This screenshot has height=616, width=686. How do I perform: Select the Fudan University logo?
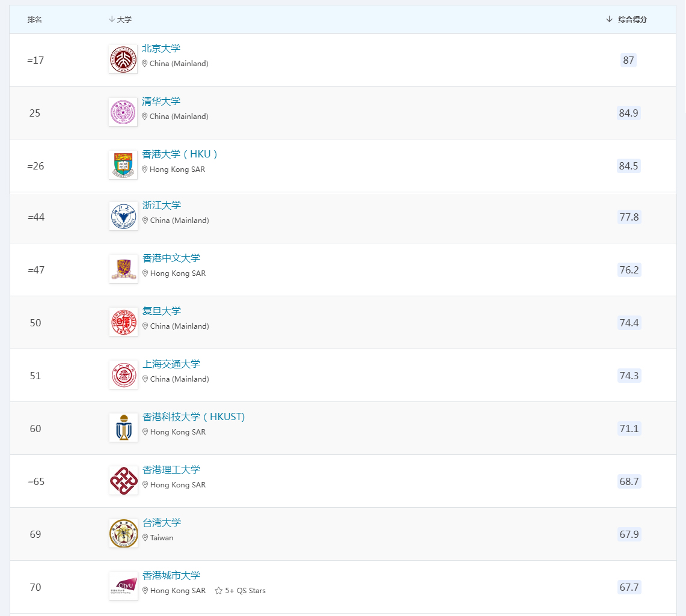[123, 322]
